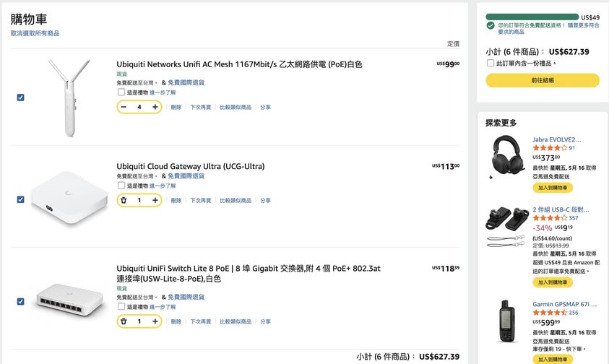The height and width of the screenshot is (364, 609).
Task: Increase Cloud Gateway Ultra quantity by one
Action: pos(155,200)
